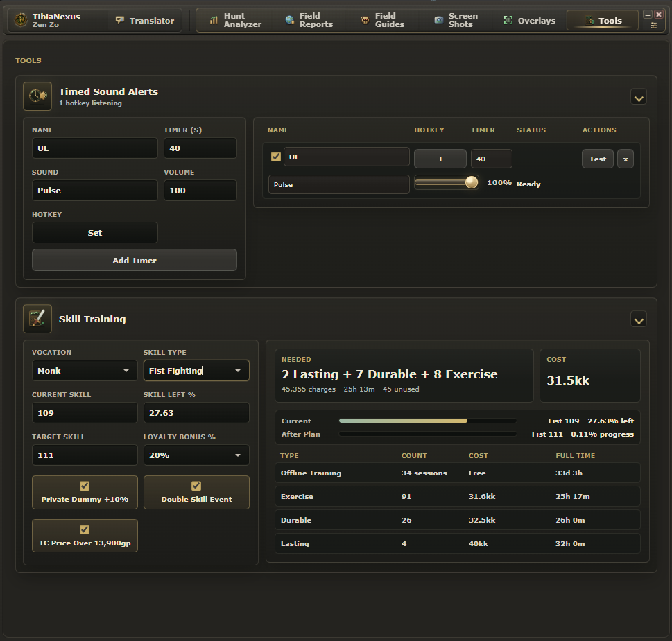672x641 pixels.
Task: Click the Add Timer button
Action: point(134,260)
